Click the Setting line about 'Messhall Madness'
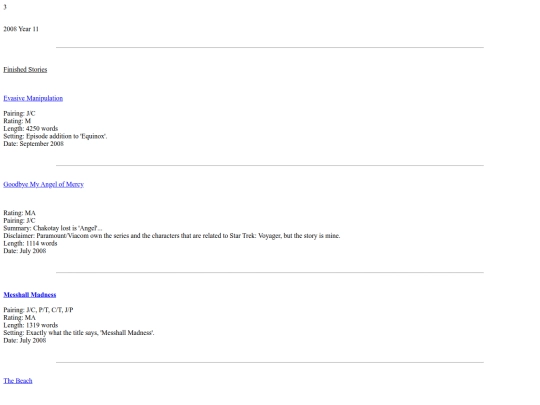 click(x=79, y=333)
